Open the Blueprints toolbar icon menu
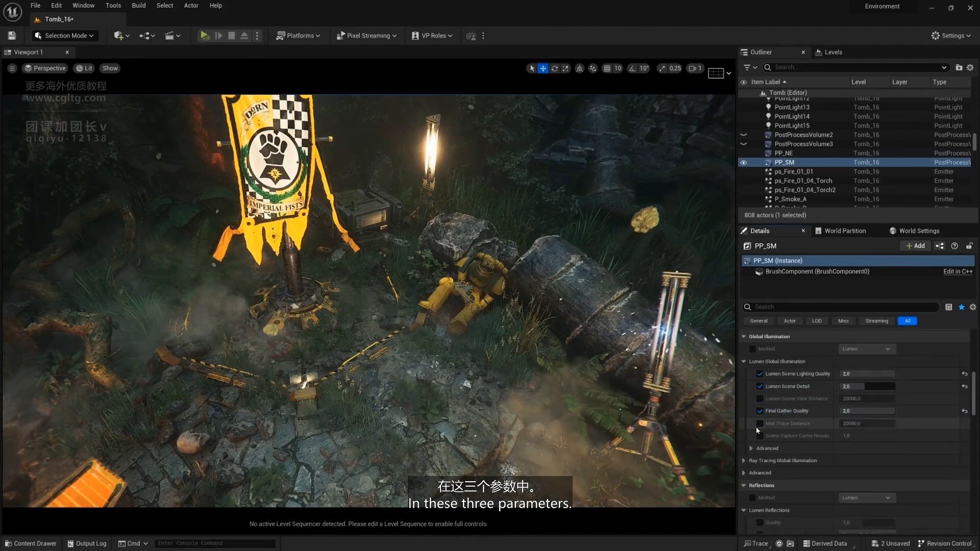Viewport: 980px width, 551px height. point(147,36)
